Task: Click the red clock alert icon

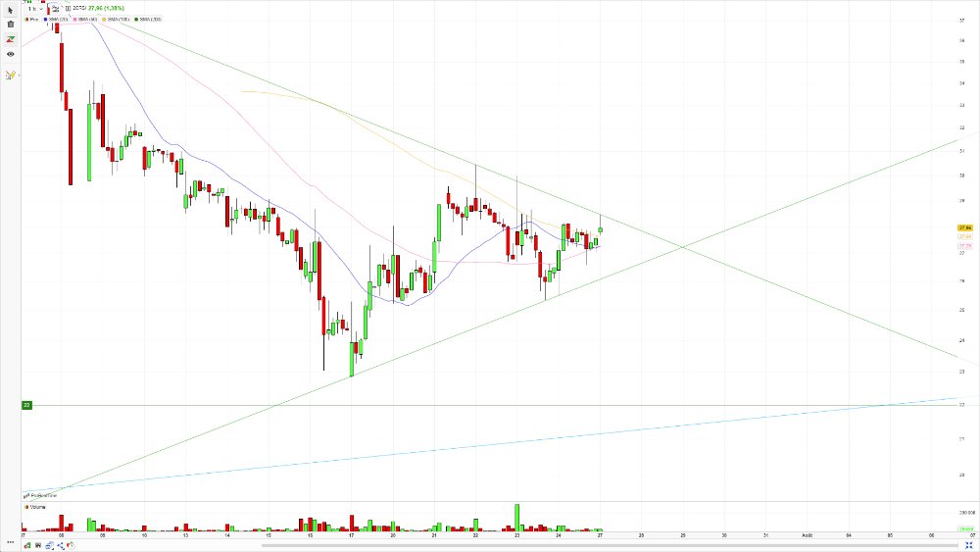Action: 71,546
